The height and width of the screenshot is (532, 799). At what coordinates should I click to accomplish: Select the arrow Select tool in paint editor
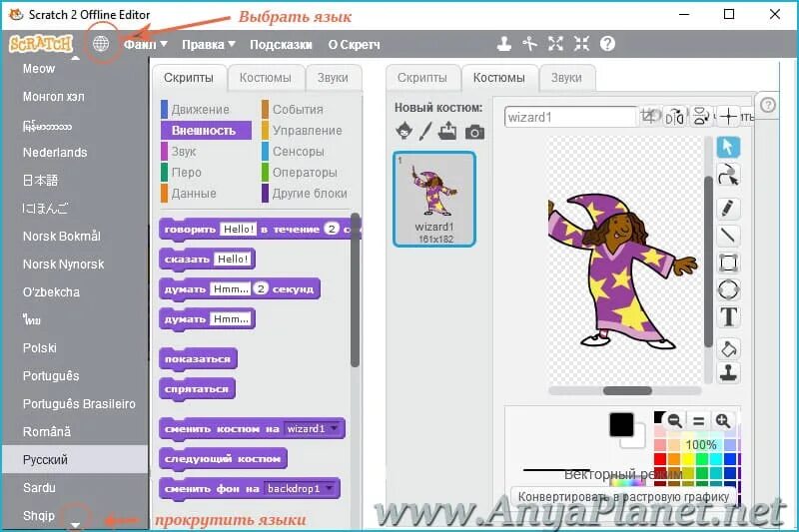point(728,147)
